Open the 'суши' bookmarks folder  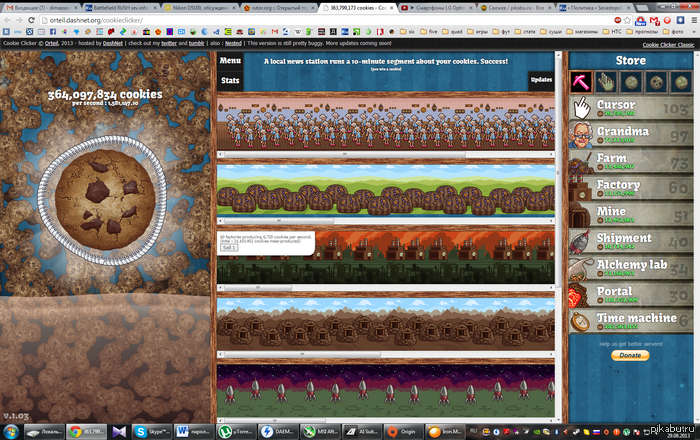tap(551, 32)
